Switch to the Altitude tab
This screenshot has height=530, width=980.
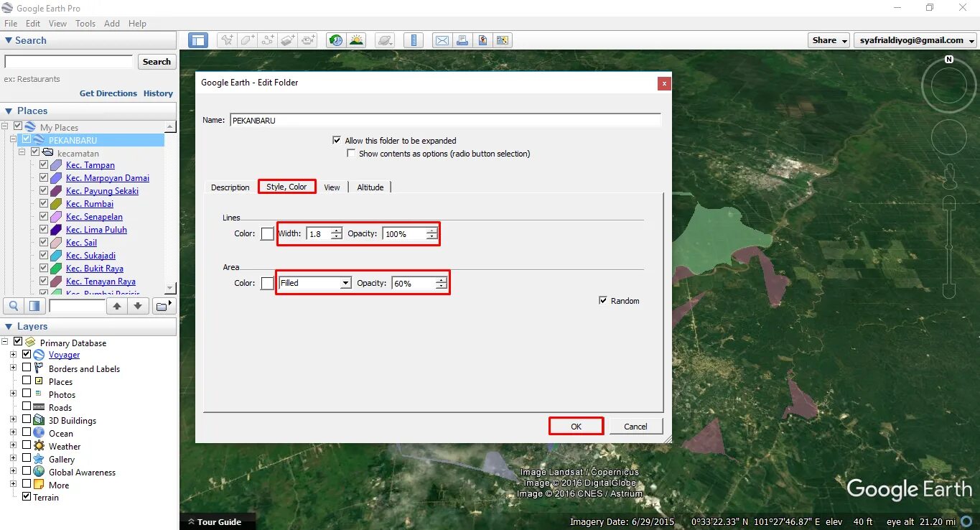pos(370,187)
